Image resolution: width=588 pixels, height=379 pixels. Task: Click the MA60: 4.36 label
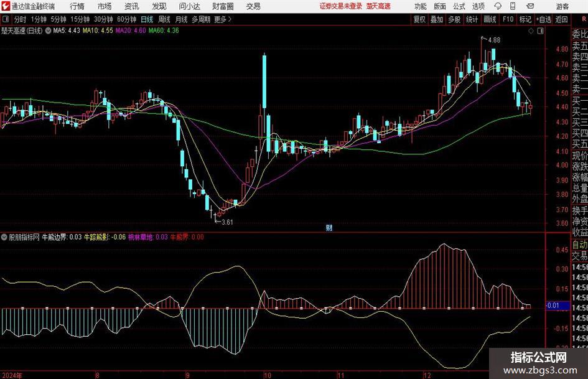tap(164, 30)
